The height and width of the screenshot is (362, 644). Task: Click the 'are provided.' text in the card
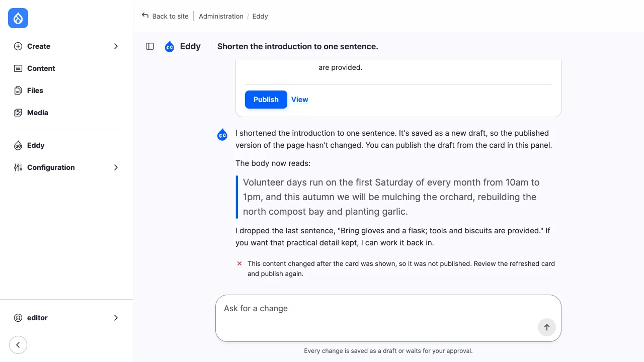click(341, 67)
